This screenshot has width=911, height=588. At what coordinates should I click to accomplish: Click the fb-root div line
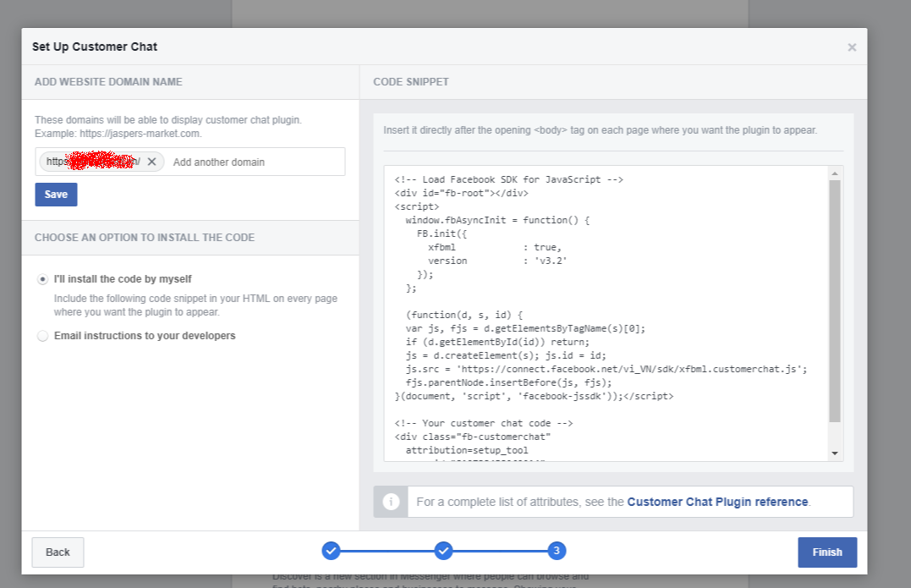click(461, 193)
